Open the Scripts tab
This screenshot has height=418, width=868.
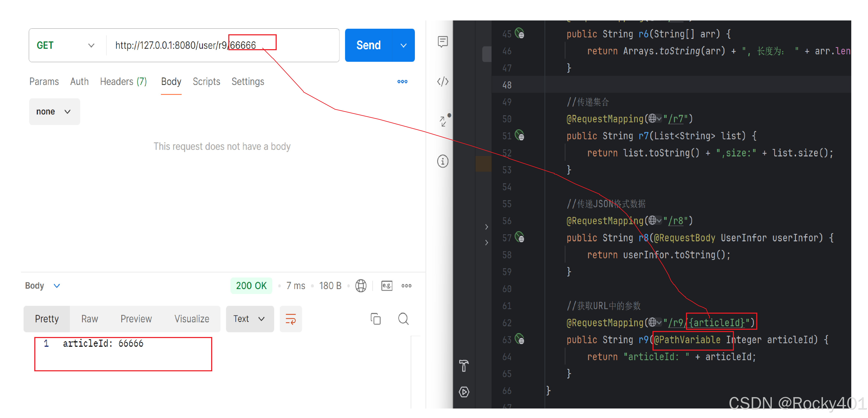tap(206, 82)
